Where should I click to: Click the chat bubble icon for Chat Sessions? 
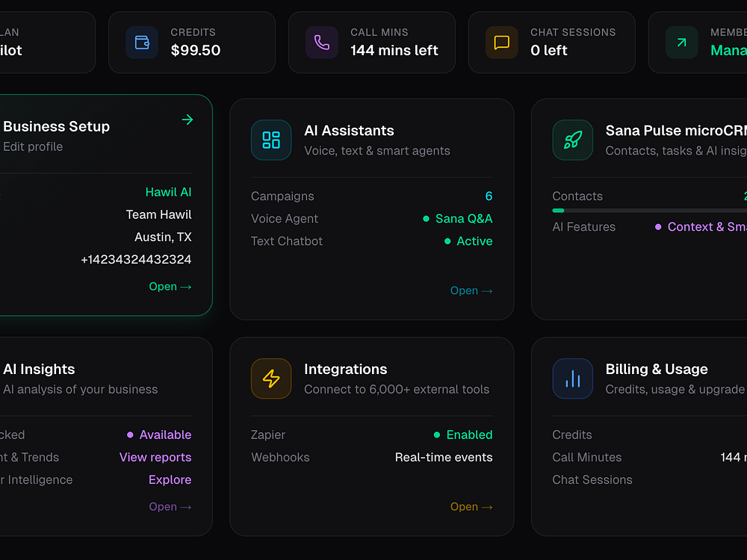pyautogui.click(x=502, y=43)
